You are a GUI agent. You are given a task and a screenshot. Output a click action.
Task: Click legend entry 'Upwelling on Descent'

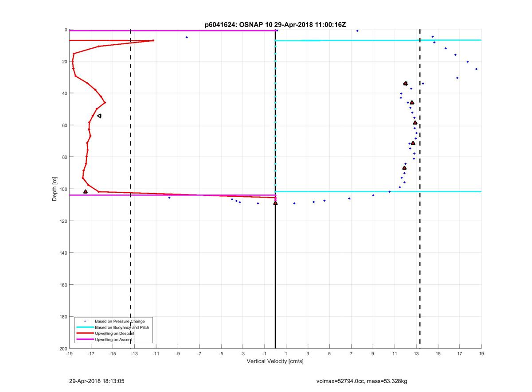(x=114, y=333)
